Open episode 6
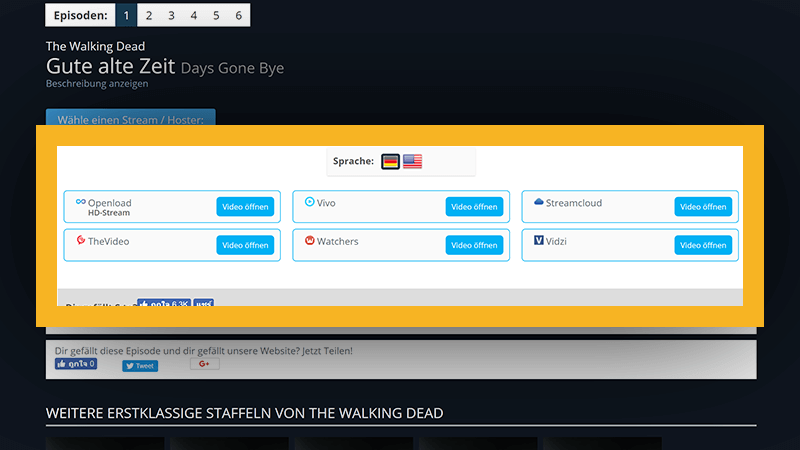This screenshot has height=450, width=800. [x=238, y=15]
